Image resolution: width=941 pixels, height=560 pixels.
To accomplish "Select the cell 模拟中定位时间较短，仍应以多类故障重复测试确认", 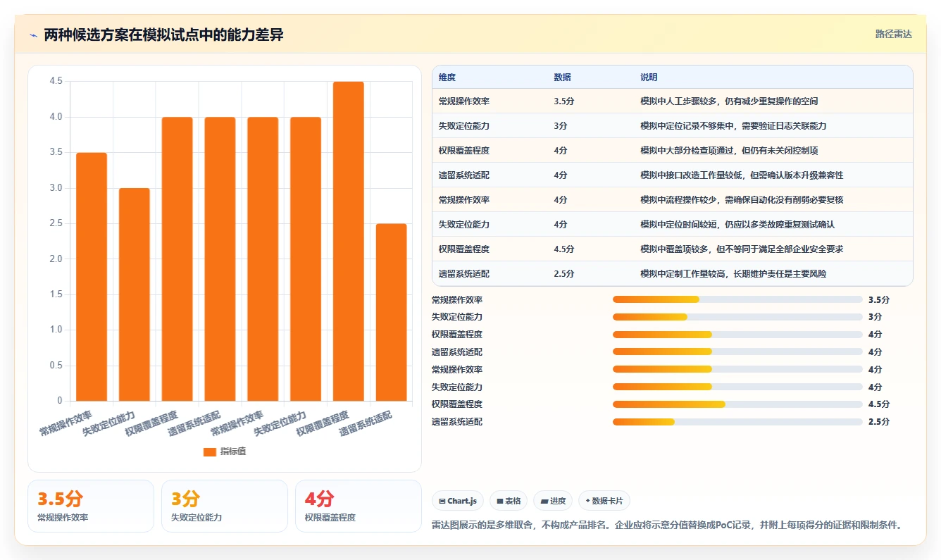I will click(773, 224).
